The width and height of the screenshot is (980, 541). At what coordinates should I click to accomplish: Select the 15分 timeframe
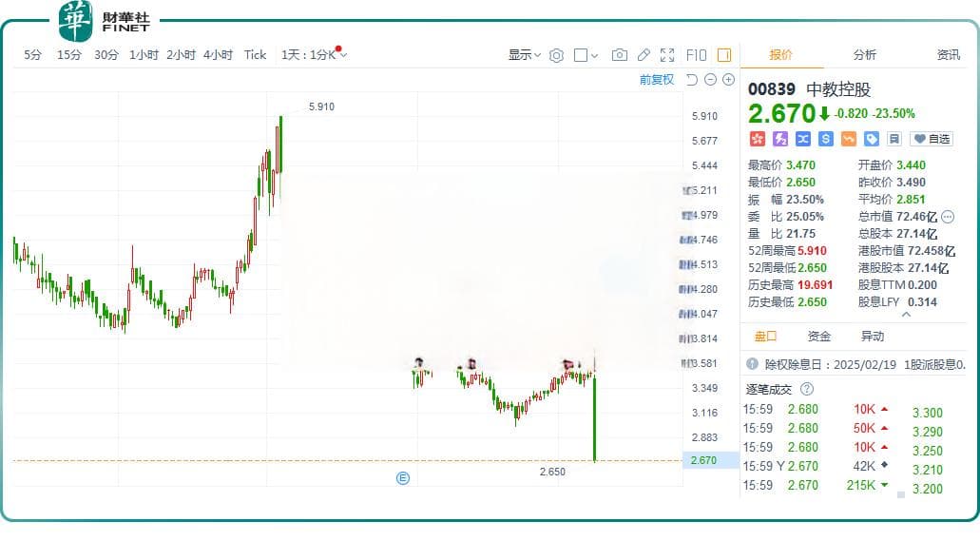point(69,55)
